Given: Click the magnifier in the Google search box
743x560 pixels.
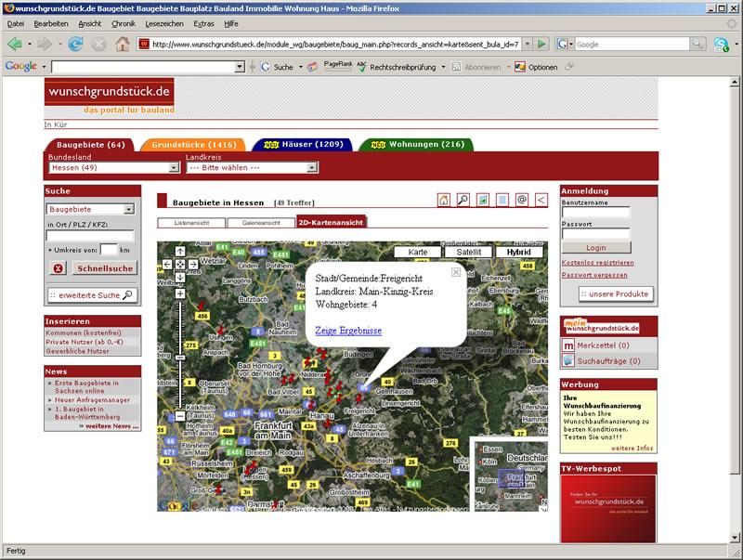Looking at the screenshot, I should point(697,44).
